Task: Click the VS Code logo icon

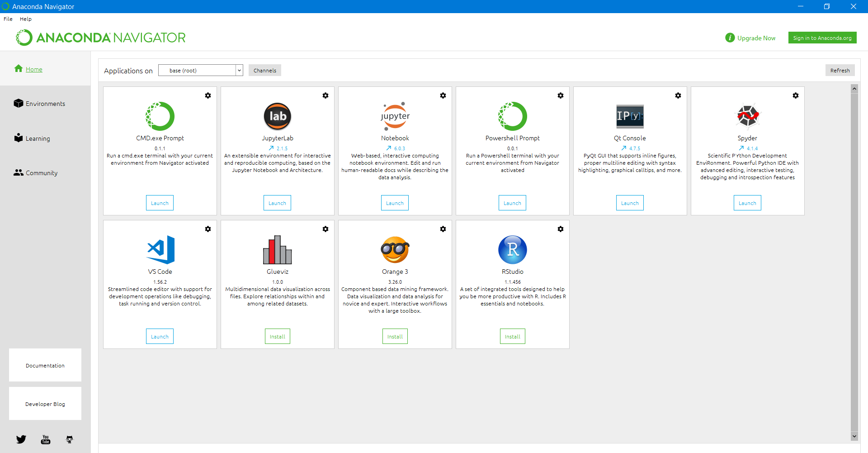Action: click(160, 249)
